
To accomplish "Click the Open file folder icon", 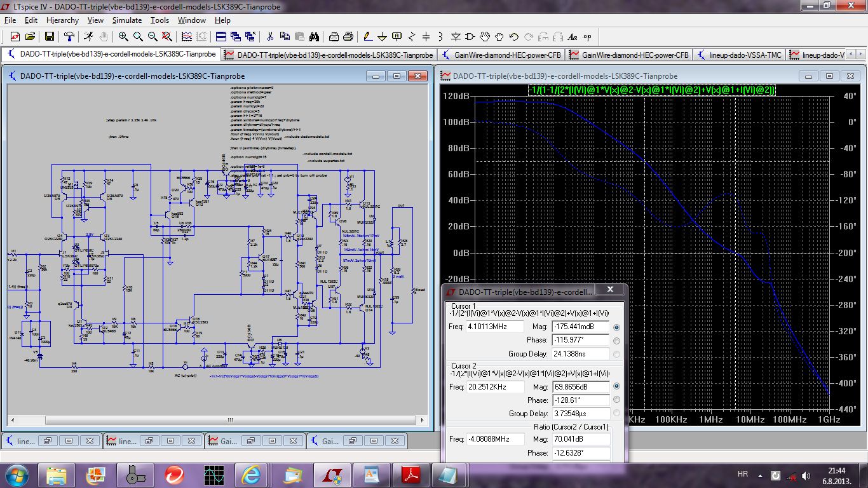I will [30, 36].
